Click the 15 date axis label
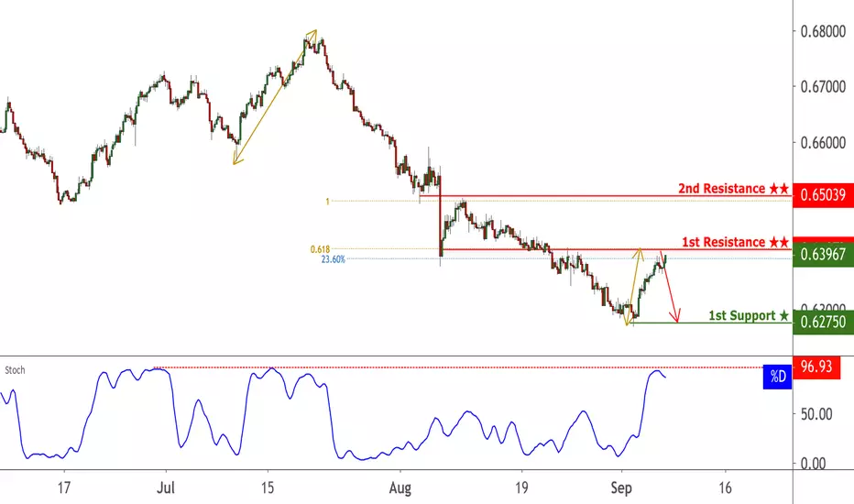The width and height of the screenshot is (854, 504). click(x=267, y=488)
